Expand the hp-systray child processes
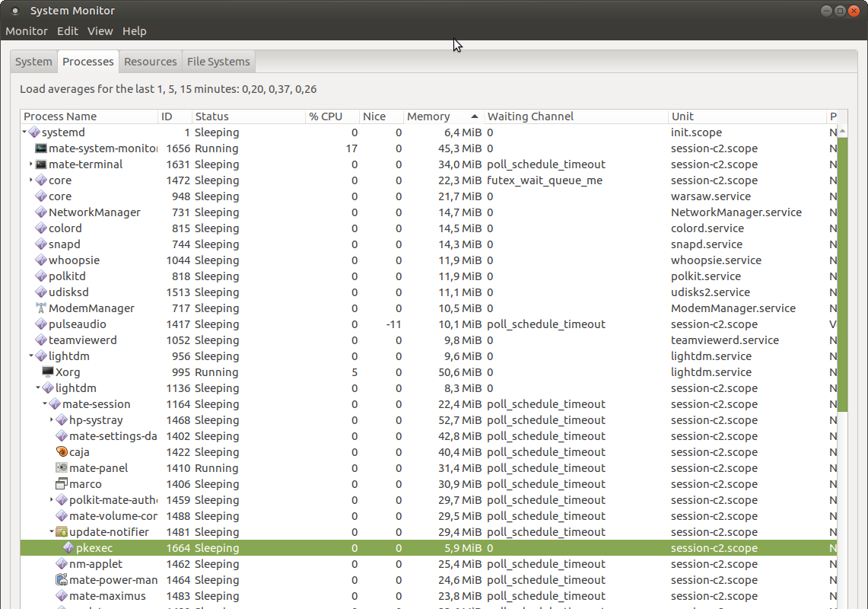868x609 pixels. coord(52,420)
